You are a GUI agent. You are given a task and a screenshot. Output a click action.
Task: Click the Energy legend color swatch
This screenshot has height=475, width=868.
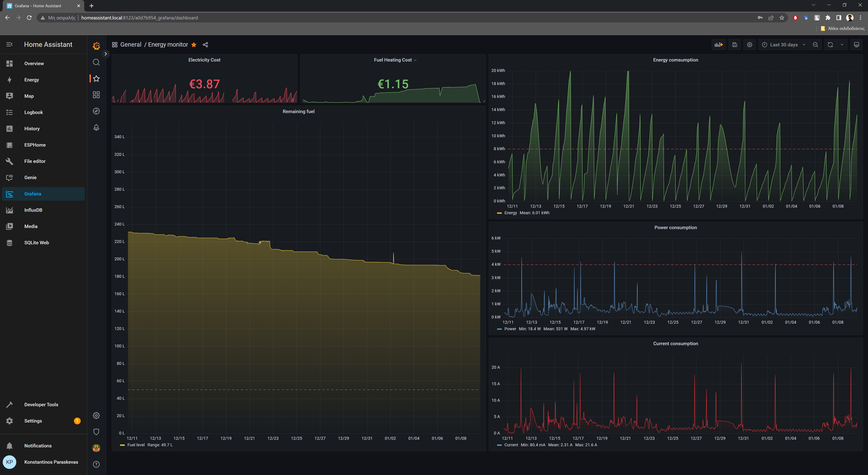coord(499,213)
